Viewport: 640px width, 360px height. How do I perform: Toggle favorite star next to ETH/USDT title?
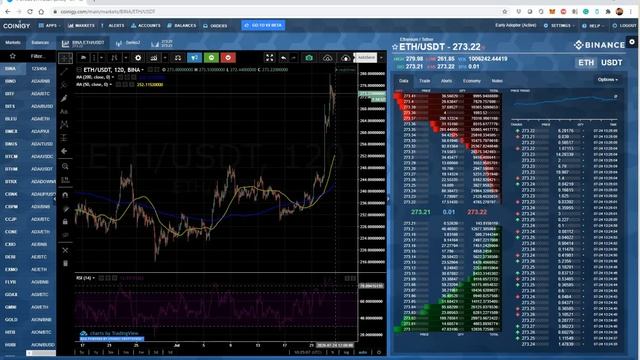pyautogui.click(x=395, y=47)
